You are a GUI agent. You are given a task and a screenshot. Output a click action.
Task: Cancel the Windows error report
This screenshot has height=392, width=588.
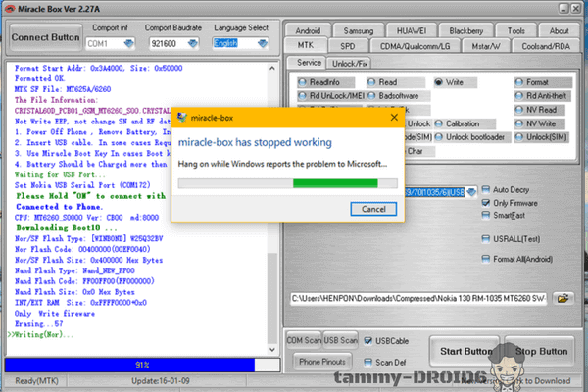(373, 209)
